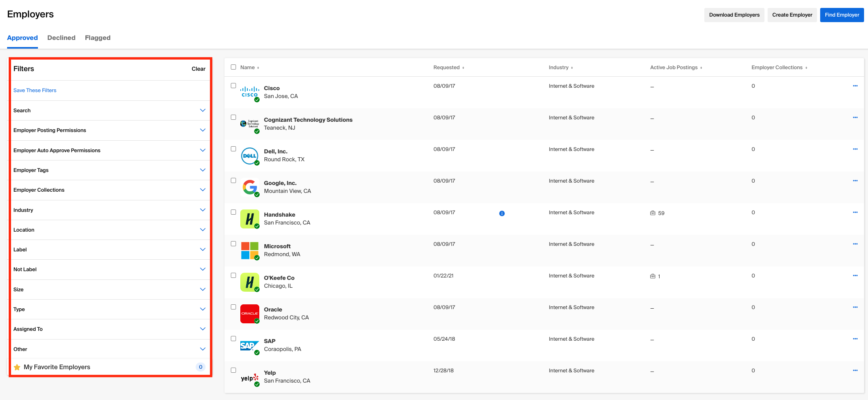The width and height of the screenshot is (868, 400).
Task: Open the three-dot menu for Yelp
Action: (855, 370)
